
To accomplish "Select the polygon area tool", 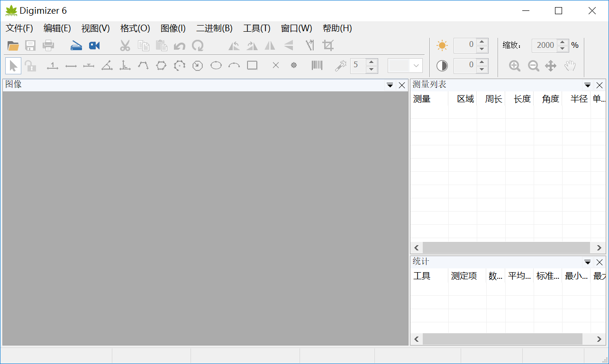I will click(x=161, y=66).
